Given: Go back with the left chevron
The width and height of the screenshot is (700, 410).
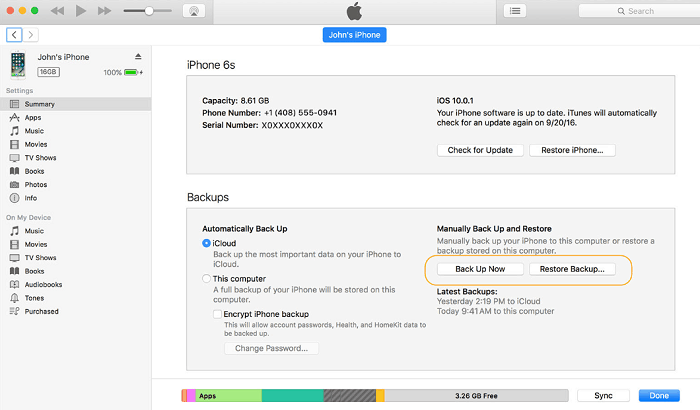Looking at the screenshot, I should click(x=14, y=35).
